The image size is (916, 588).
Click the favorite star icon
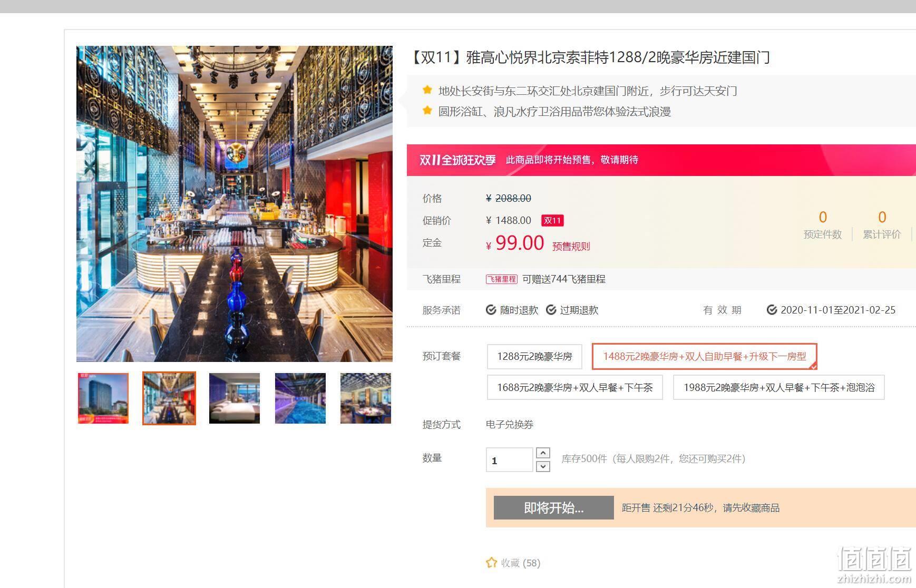[491, 563]
